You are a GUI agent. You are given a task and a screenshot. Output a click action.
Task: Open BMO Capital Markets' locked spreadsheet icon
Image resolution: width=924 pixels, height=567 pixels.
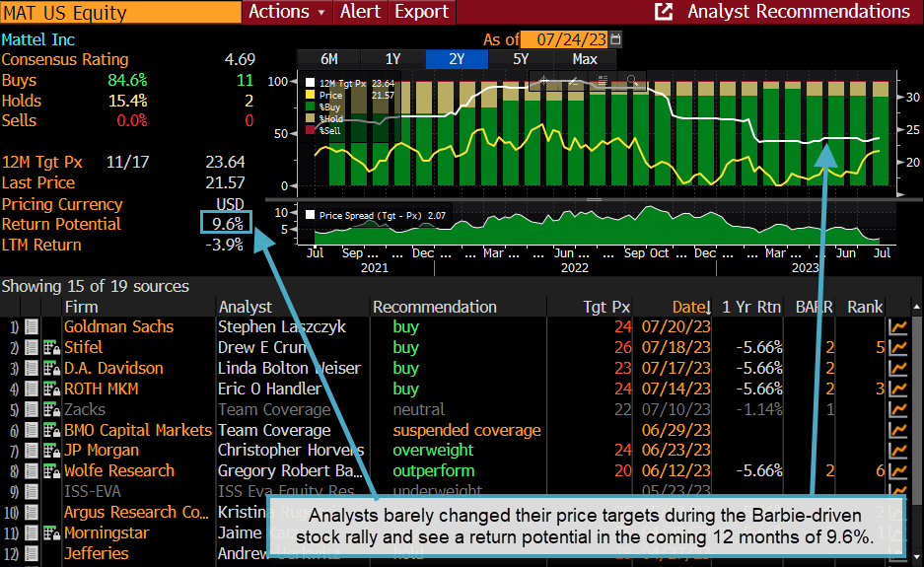coord(51,430)
